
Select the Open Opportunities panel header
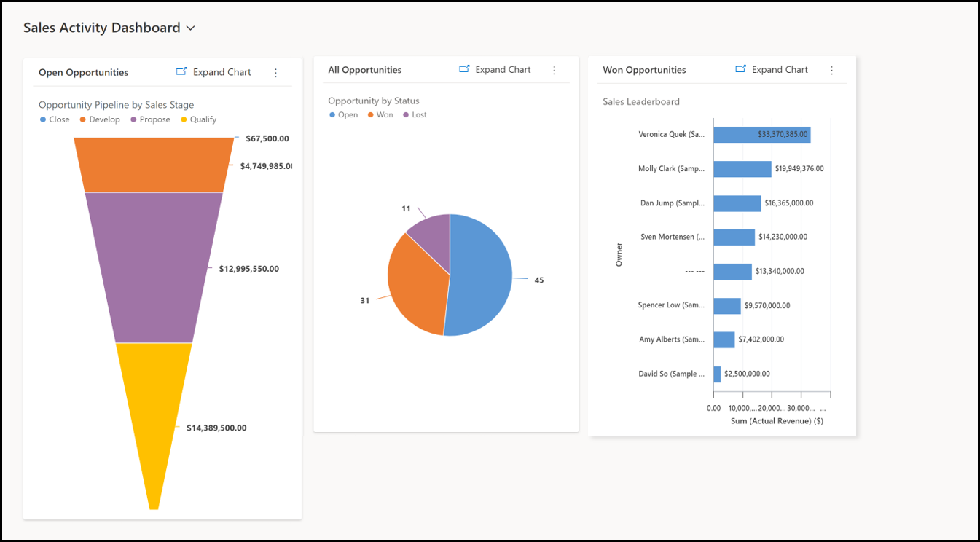pos(83,72)
